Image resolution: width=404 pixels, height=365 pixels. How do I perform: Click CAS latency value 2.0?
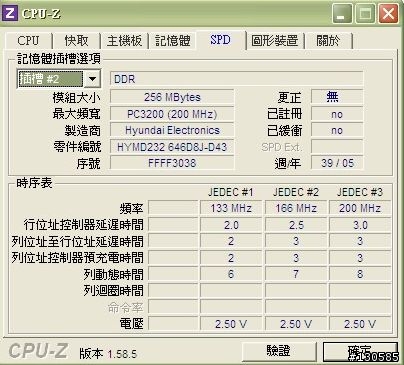tap(231, 225)
